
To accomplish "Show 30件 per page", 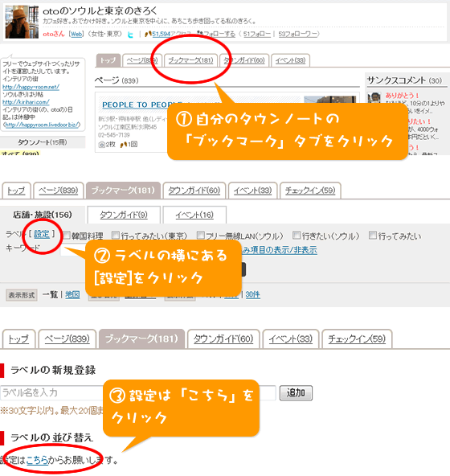I will coord(253,294).
